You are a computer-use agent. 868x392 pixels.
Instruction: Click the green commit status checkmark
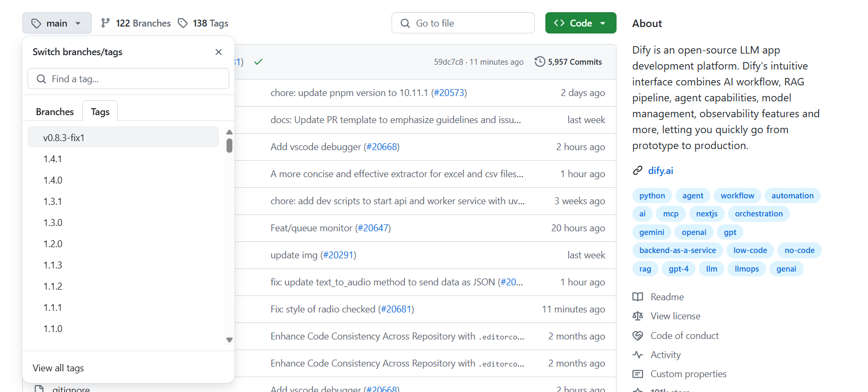[258, 62]
